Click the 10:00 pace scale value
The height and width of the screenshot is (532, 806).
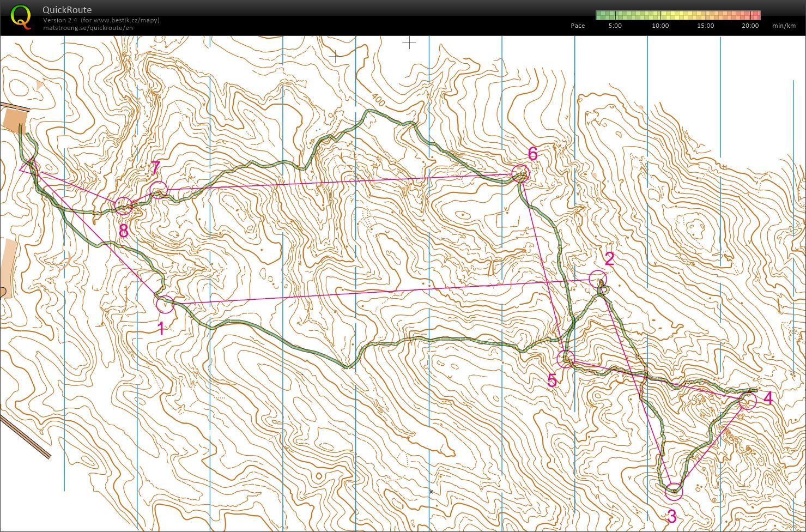tap(660, 26)
